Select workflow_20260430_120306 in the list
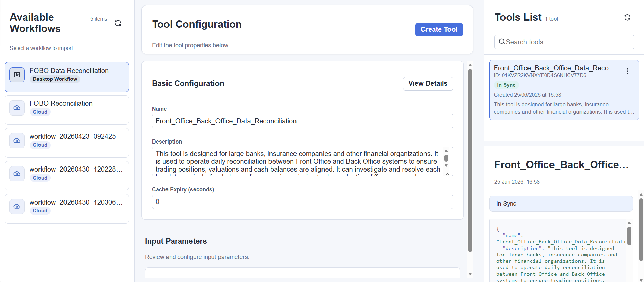This screenshot has height=282, width=644. [x=67, y=209]
